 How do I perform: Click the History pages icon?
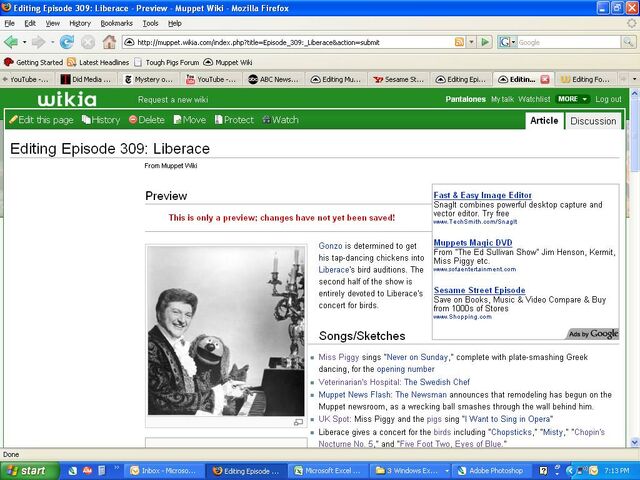click(x=86, y=120)
